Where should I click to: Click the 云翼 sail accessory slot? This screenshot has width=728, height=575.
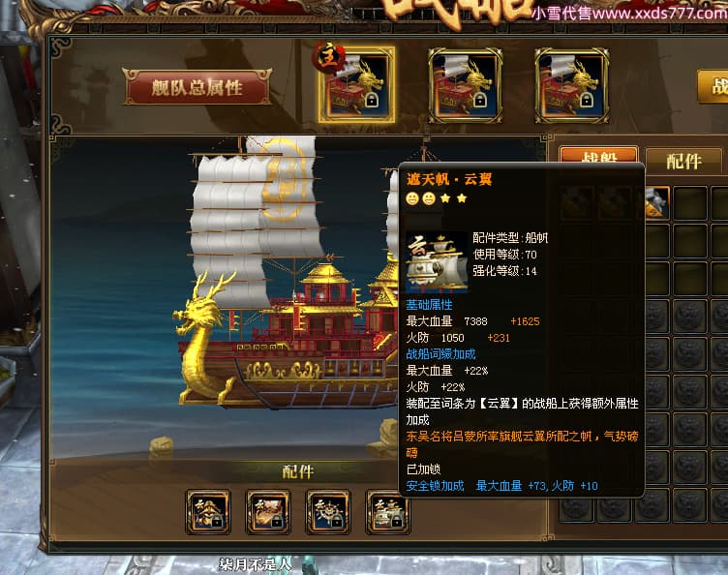tap(386, 512)
